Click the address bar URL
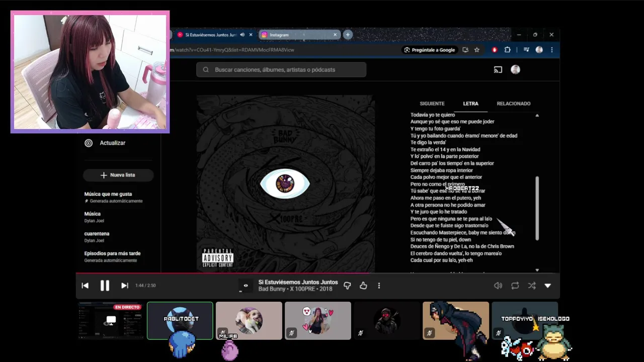Viewport: 644px width, 362px height. tap(232, 50)
